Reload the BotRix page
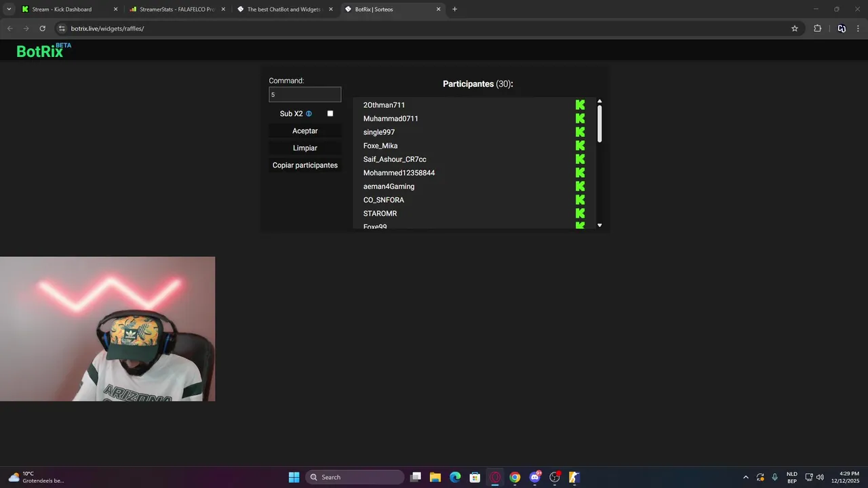Image resolution: width=868 pixels, height=488 pixels. 42,28
